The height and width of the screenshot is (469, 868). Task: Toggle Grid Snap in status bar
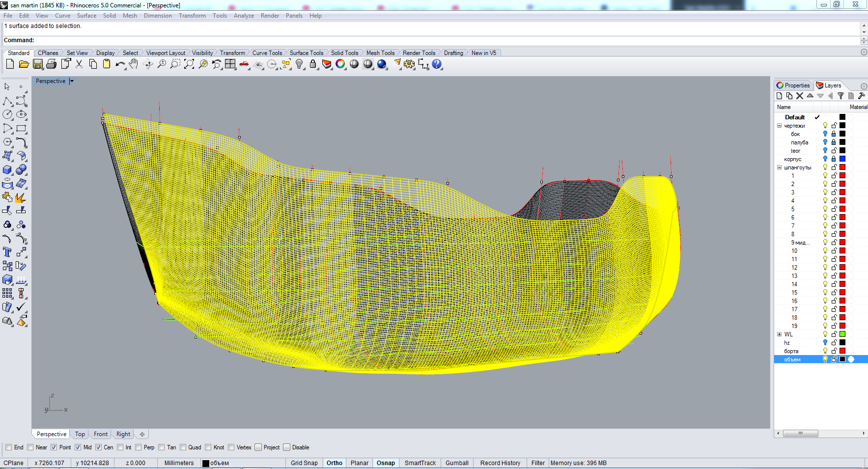(x=304, y=463)
